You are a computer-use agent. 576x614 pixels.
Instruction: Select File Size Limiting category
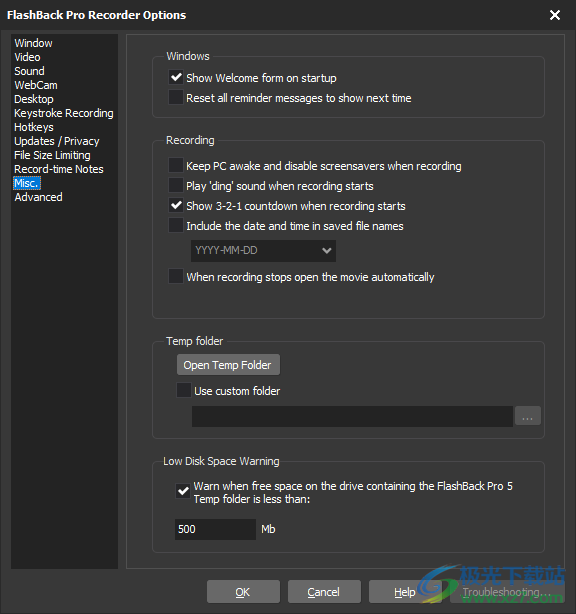coord(52,155)
